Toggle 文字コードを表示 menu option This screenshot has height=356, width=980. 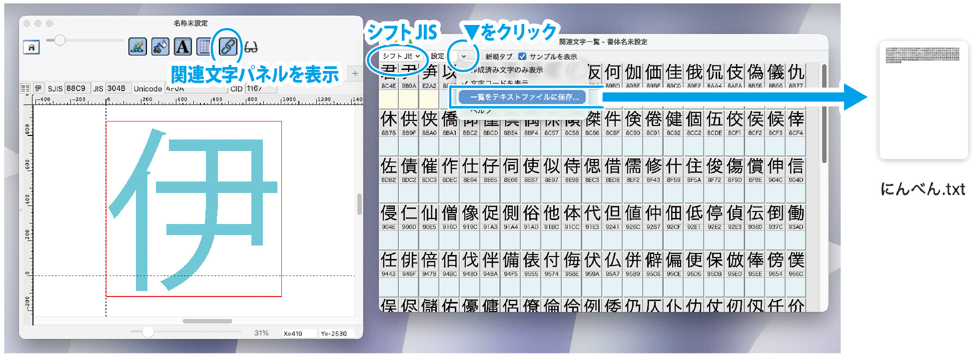[x=500, y=82]
